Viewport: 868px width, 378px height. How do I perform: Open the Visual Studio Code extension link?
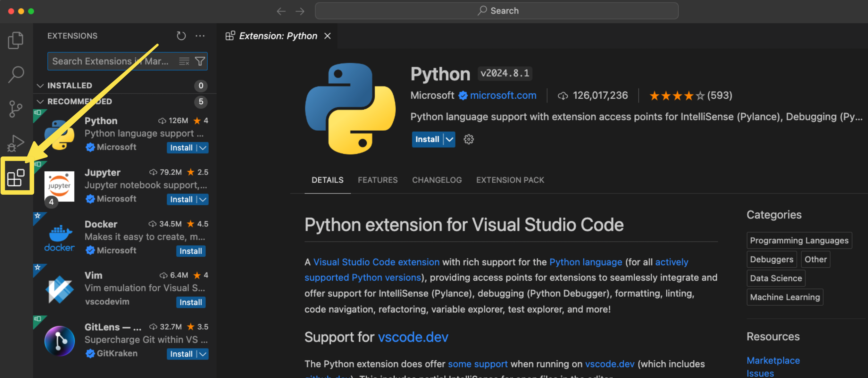coord(376,262)
